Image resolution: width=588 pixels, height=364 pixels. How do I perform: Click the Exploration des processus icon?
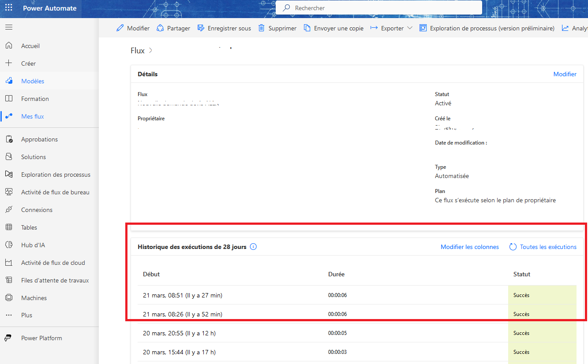pyautogui.click(x=9, y=175)
